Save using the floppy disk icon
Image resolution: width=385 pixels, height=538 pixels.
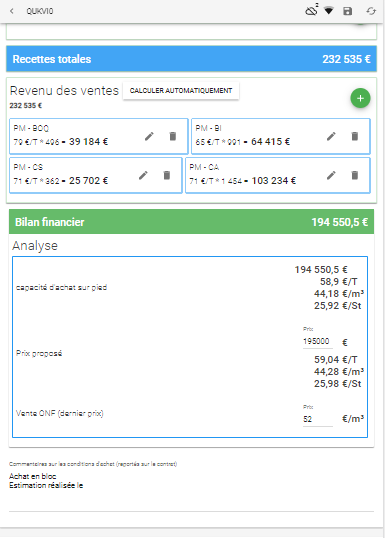point(348,11)
